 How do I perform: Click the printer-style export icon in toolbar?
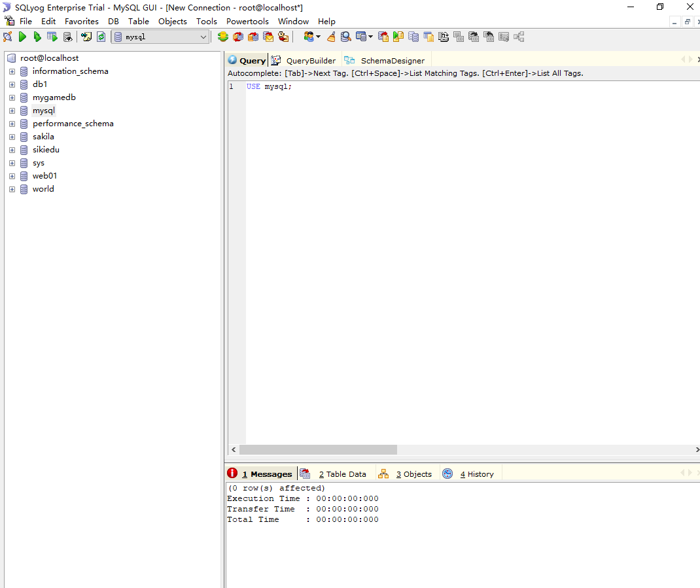click(x=444, y=37)
